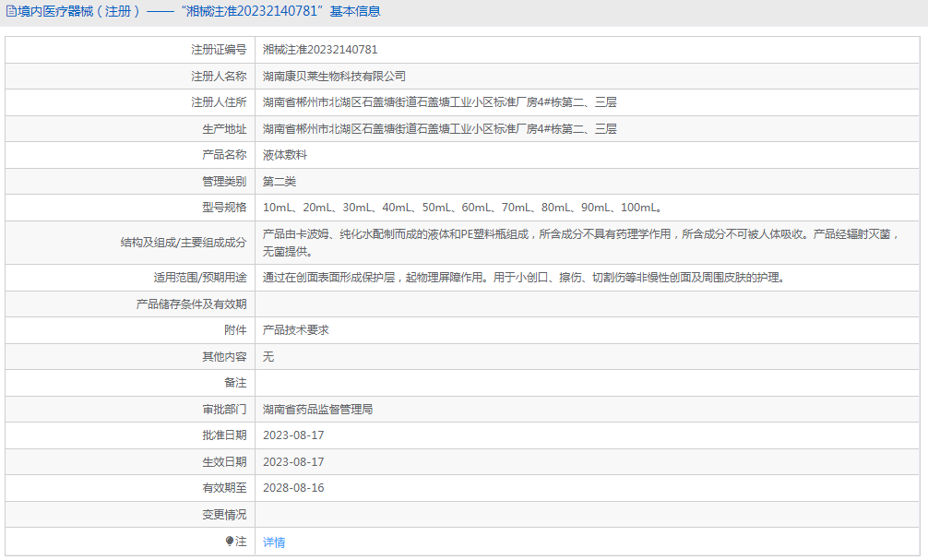Click the 注册人名称 label
Viewport: 928px width, 560px height.
pyautogui.click(x=219, y=77)
